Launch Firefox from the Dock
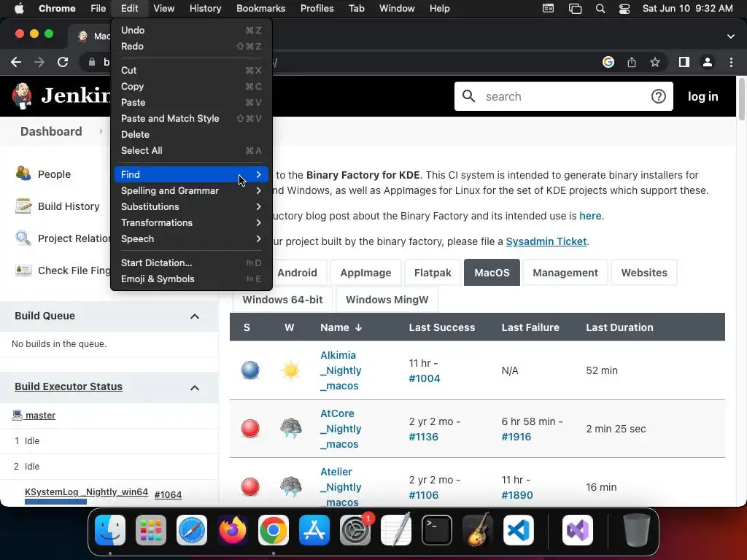Viewport: 747px width, 560px height. (233, 530)
